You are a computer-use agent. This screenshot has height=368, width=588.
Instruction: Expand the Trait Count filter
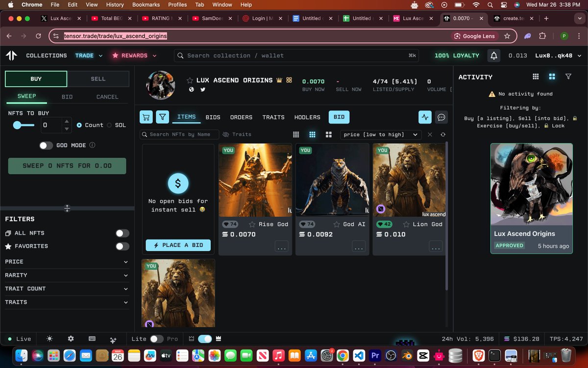click(67, 289)
